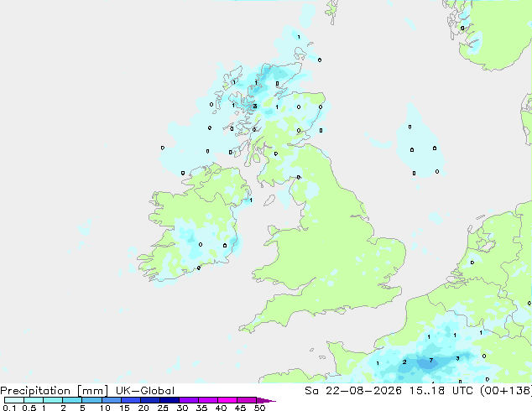
Task: Click the purple arrow tip ending the legend
Action: click(266, 400)
